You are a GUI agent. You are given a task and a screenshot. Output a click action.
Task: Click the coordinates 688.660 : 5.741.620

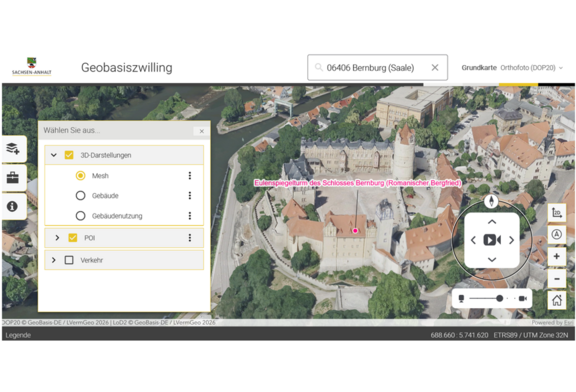click(x=460, y=335)
